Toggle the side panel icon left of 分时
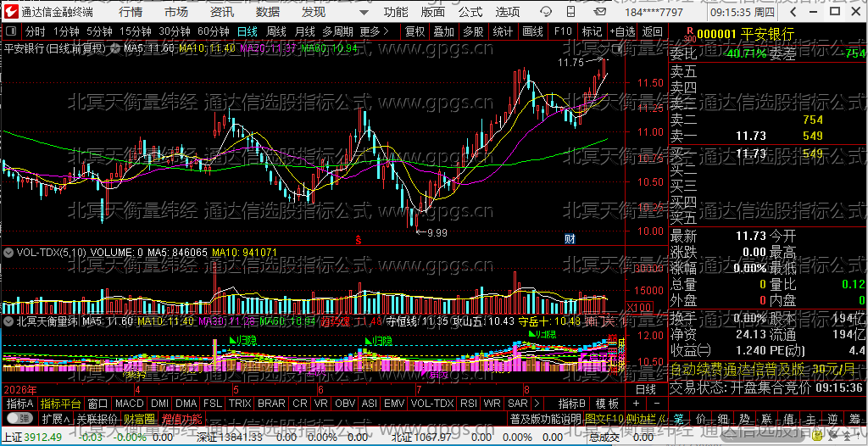 (12, 31)
